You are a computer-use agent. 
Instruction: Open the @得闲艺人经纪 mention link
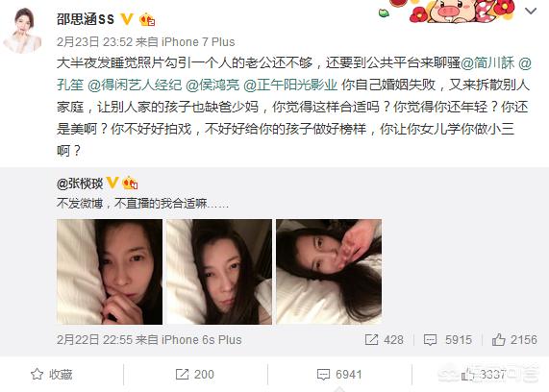pyautogui.click(x=135, y=86)
